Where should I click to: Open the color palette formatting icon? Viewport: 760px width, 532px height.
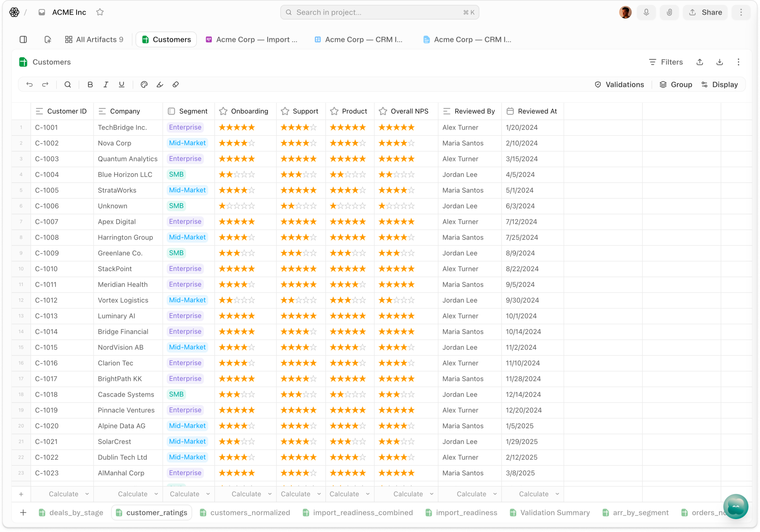tap(144, 84)
